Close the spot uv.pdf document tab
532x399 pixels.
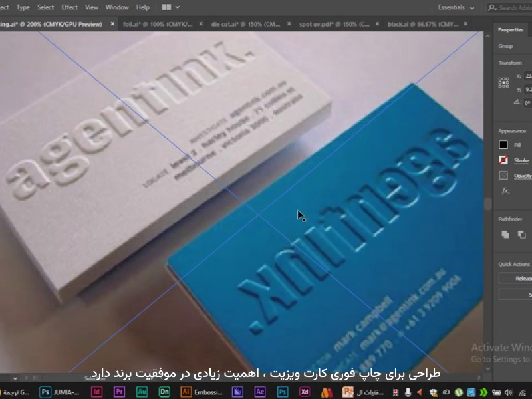[x=377, y=24]
